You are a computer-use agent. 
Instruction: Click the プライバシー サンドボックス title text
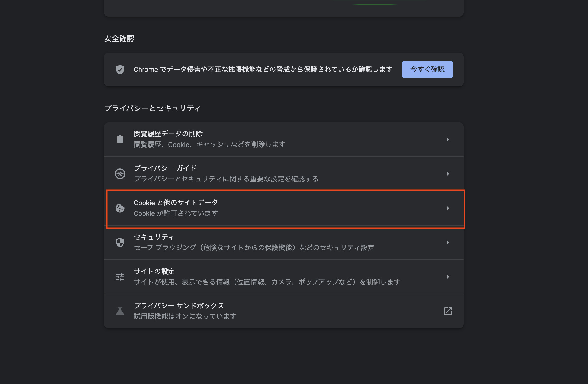point(179,306)
